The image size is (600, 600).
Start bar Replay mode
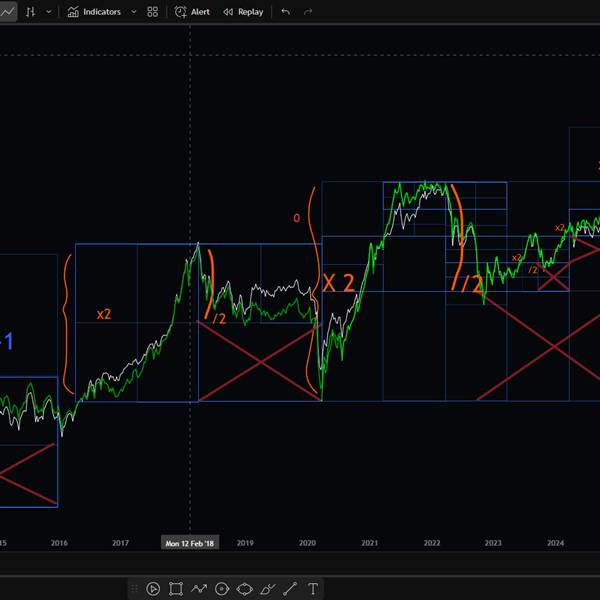pos(243,12)
